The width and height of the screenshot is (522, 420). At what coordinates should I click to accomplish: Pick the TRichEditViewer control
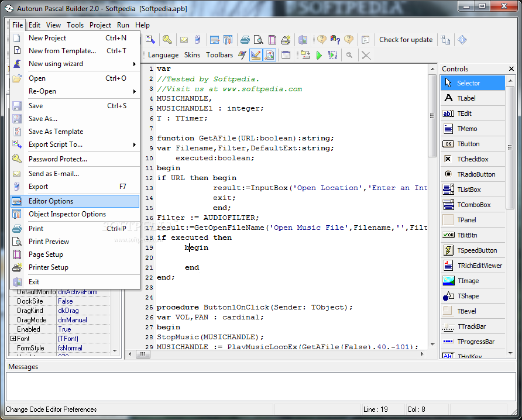[x=473, y=266]
